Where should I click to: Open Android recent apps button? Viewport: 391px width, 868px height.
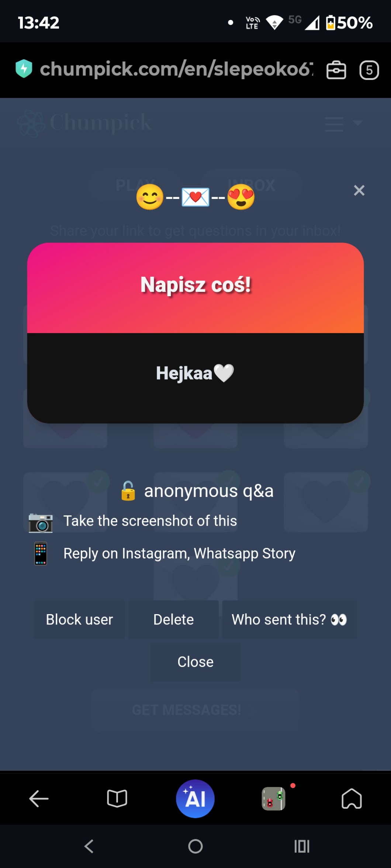pos(302,846)
